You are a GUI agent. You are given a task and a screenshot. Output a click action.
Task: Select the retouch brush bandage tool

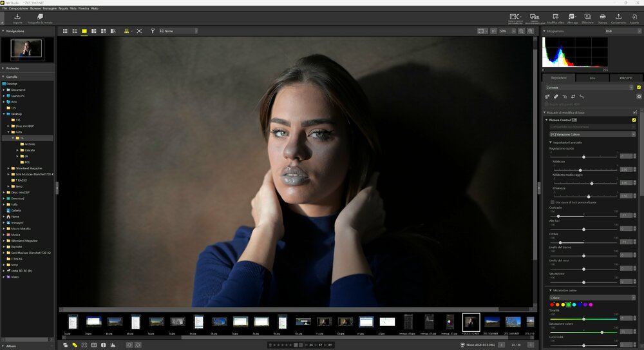(556, 97)
